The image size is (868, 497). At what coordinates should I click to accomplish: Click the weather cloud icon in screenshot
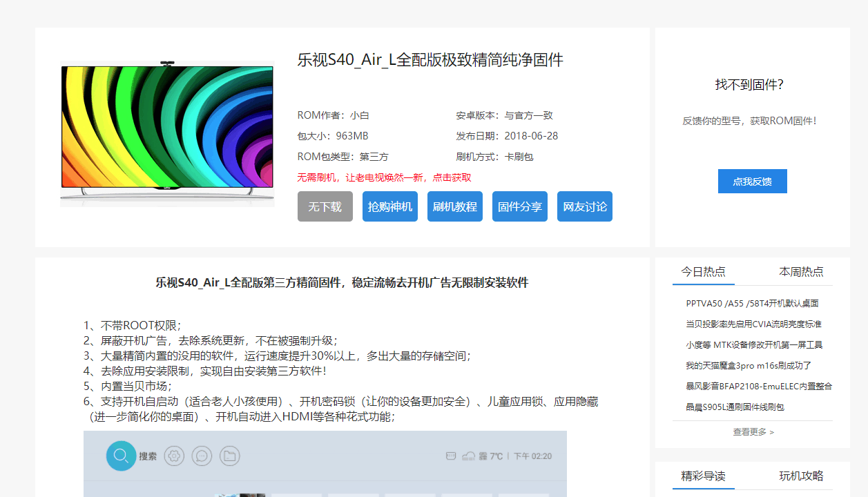469,456
